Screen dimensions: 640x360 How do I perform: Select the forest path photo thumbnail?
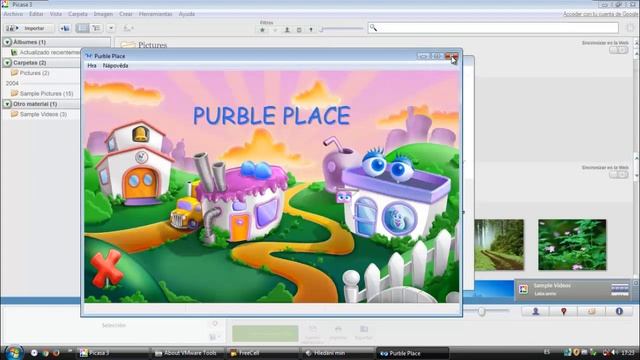(499, 244)
